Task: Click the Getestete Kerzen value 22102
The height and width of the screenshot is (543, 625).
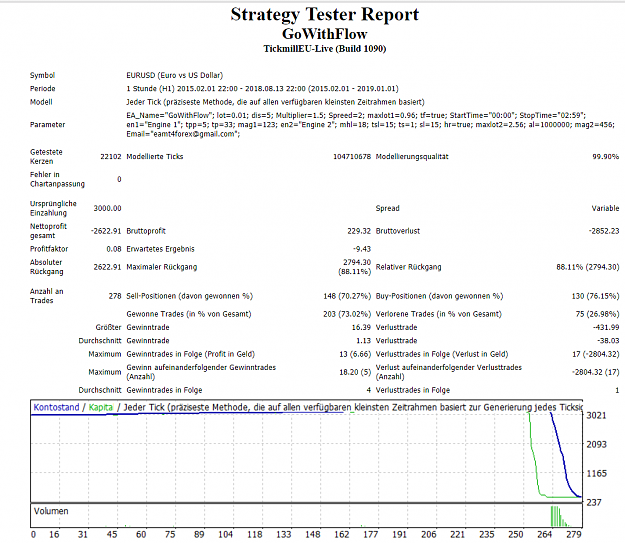Action: (110, 157)
